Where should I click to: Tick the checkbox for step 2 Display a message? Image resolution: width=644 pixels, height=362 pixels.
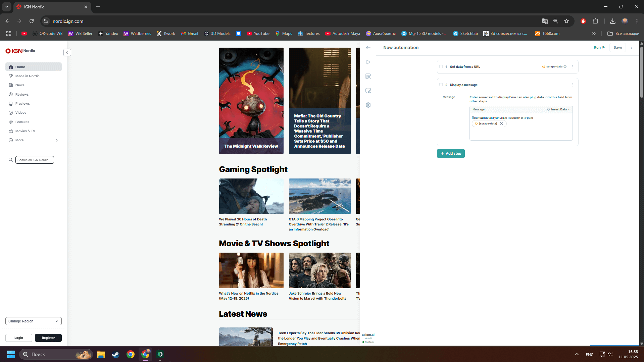click(441, 85)
